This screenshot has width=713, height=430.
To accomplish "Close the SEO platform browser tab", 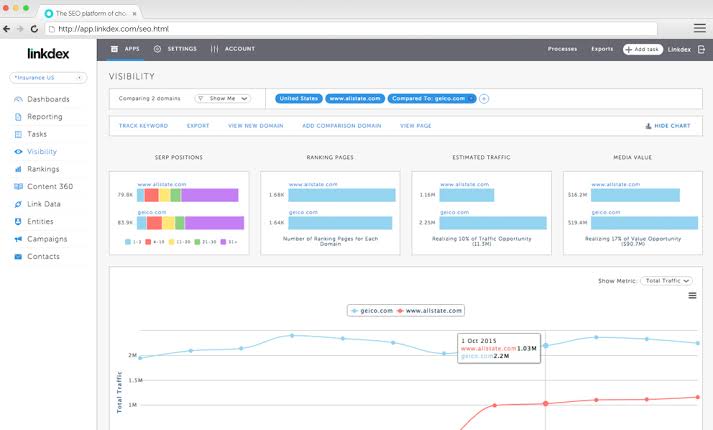I will click(x=134, y=14).
